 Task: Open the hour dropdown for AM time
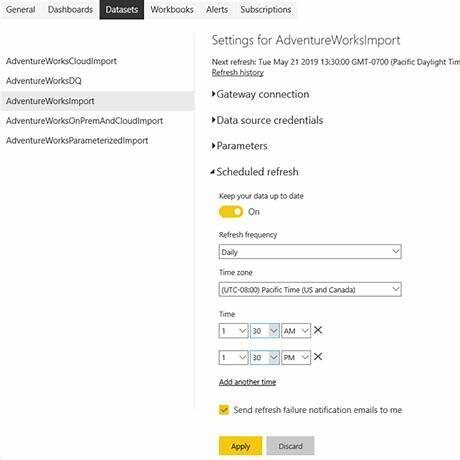coord(233,331)
